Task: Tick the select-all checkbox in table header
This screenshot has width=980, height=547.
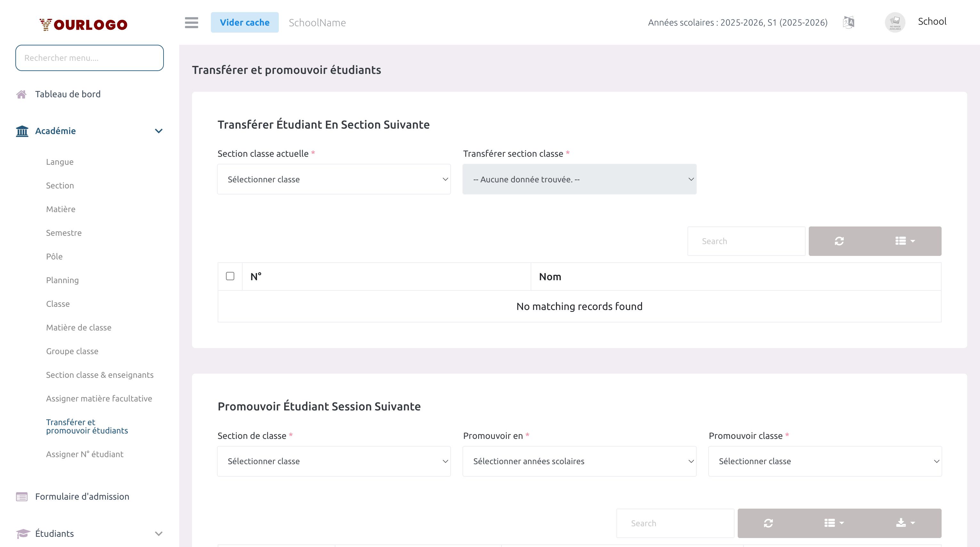Action: click(230, 276)
